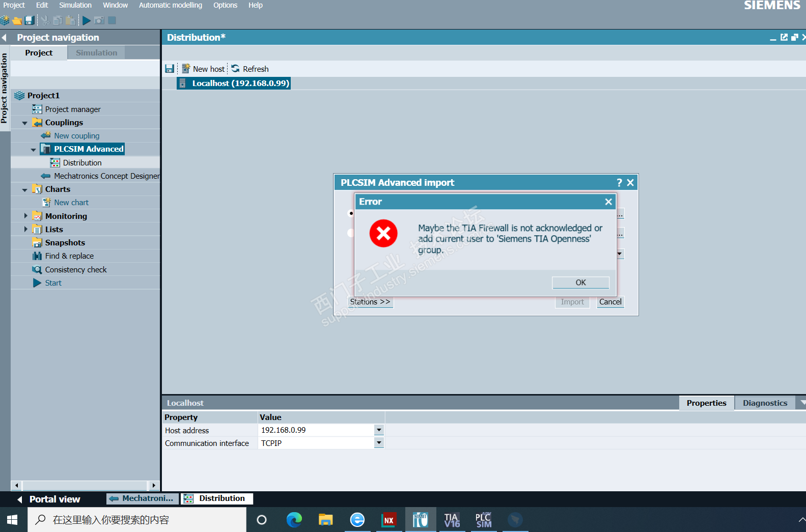Open Distribution under PLCSIM Advanced
This screenshot has height=532, width=806.
tap(82, 163)
